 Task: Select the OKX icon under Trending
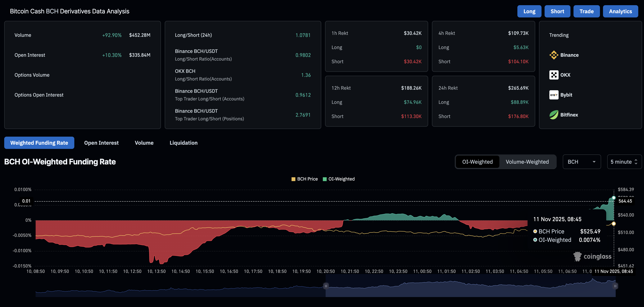coord(554,75)
